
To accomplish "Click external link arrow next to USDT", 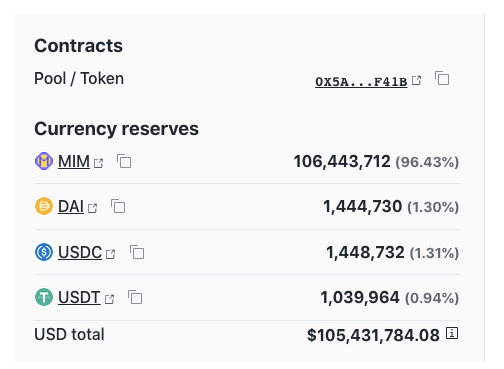I will tap(109, 299).
